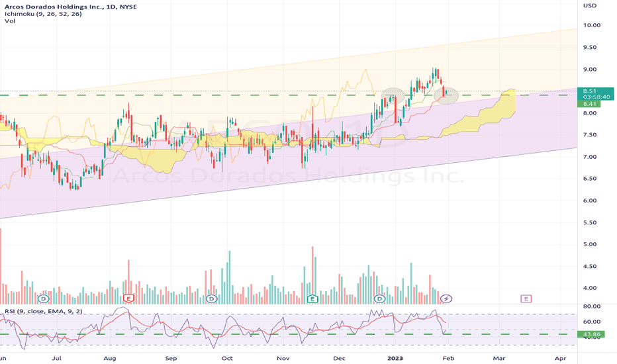
Task: Click the dividend D marker in late September
Action: (x=212, y=299)
